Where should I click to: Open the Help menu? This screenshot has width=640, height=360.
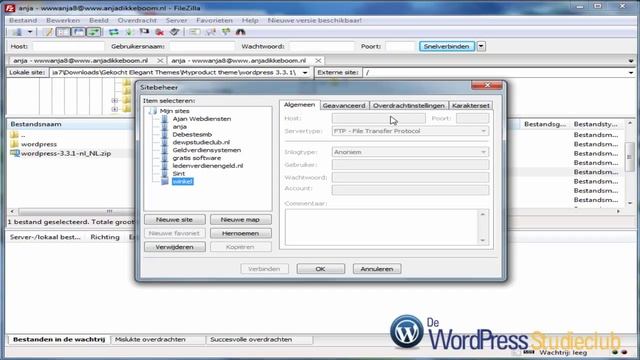(250, 20)
